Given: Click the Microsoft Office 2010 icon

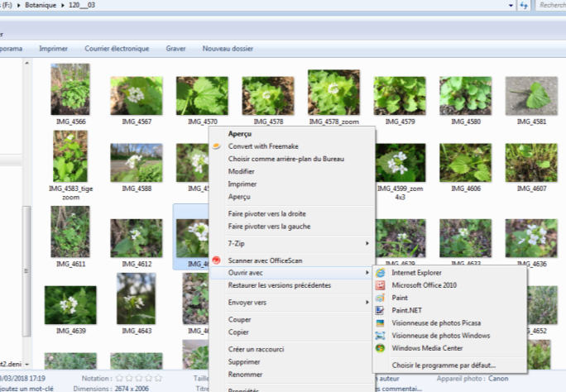Looking at the screenshot, I should click(x=381, y=285).
